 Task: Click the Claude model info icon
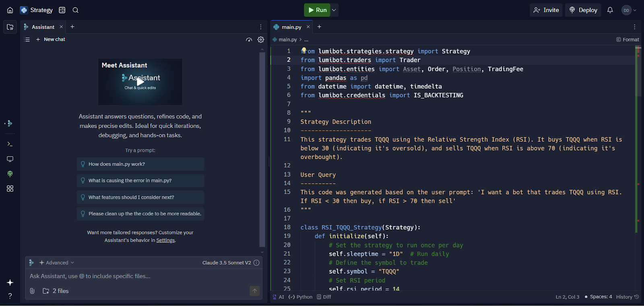pos(256,263)
